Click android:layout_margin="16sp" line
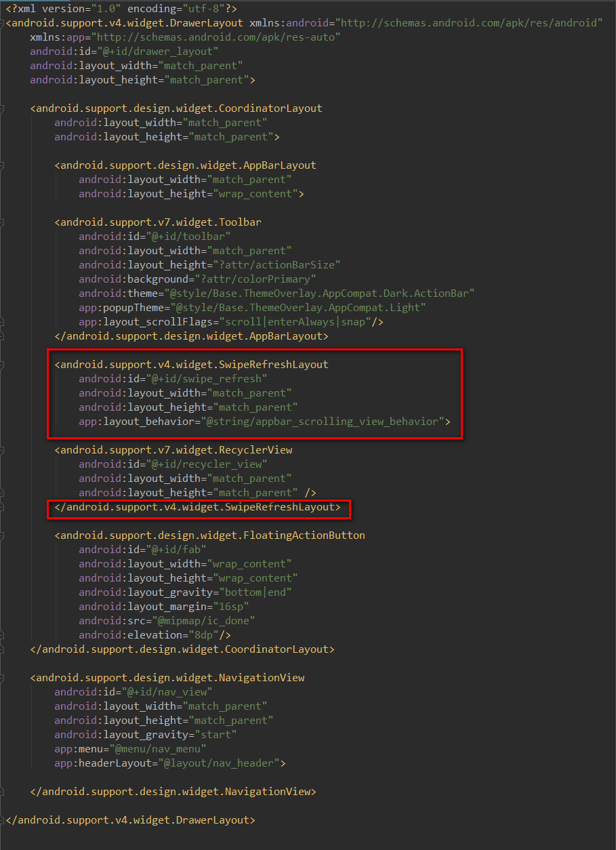The image size is (616, 850). click(x=164, y=607)
